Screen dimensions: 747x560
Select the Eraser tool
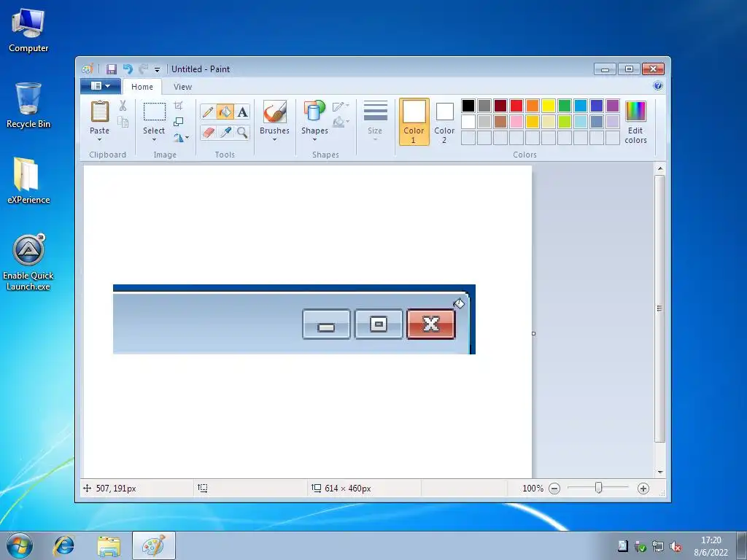[x=208, y=133]
